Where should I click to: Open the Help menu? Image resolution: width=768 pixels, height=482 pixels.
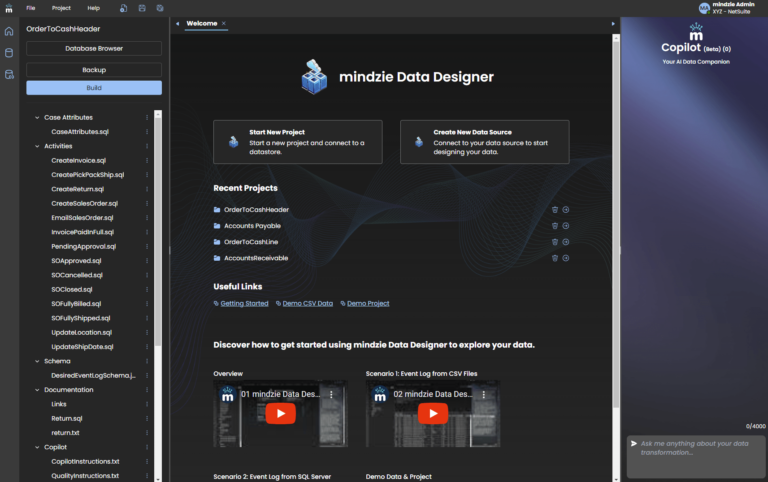coord(94,8)
